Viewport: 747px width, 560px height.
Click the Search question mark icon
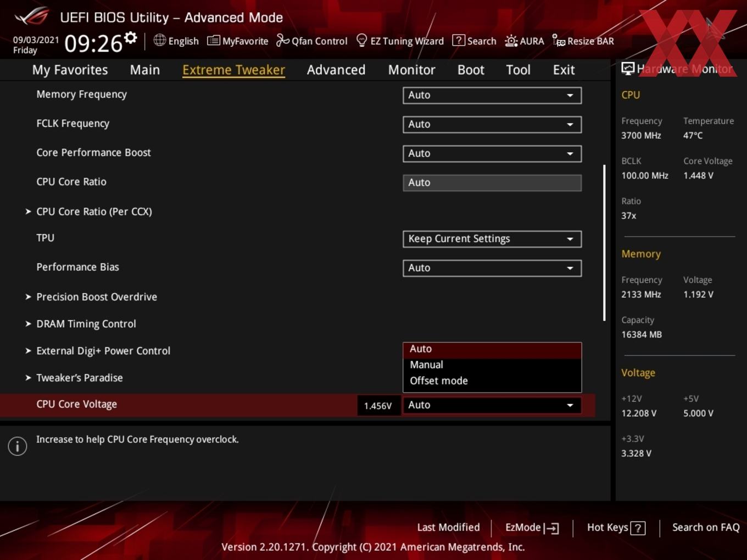click(458, 41)
